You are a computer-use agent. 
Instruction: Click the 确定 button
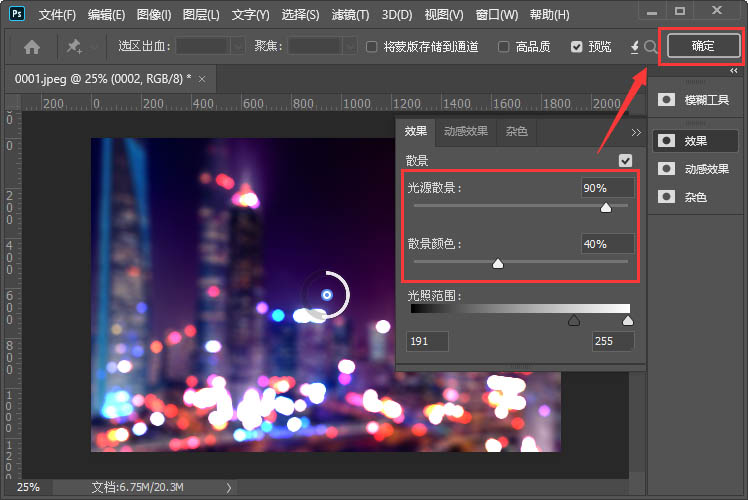[x=703, y=46]
